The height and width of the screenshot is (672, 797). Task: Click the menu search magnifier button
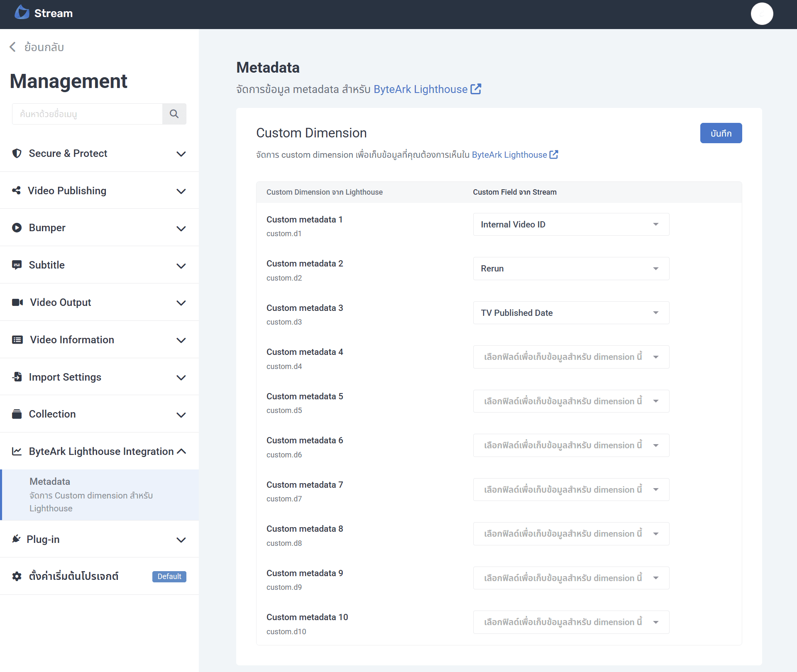174,114
